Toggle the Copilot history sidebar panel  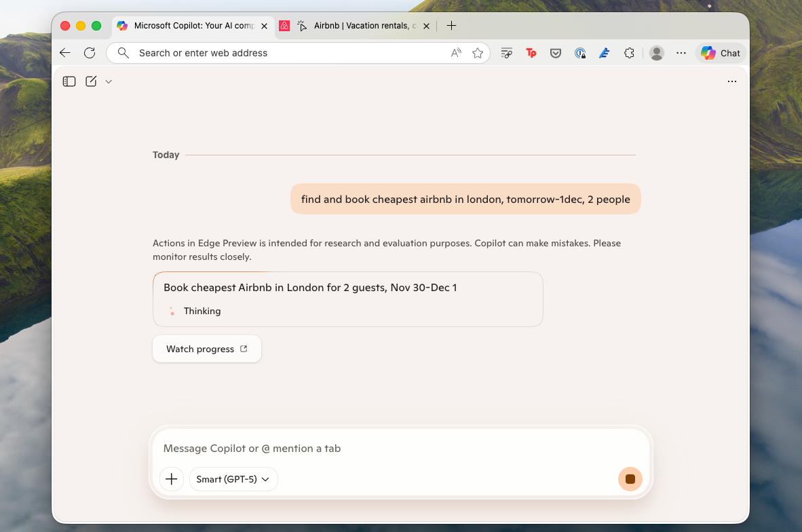pyautogui.click(x=69, y=81)
